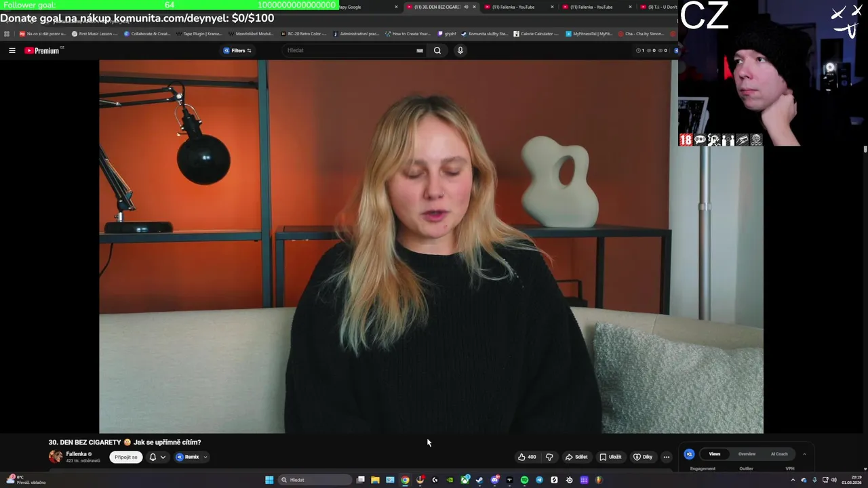The image size is (868, 488).
Task: Open the Xbox app on taskbar
Action: [465, 480]
